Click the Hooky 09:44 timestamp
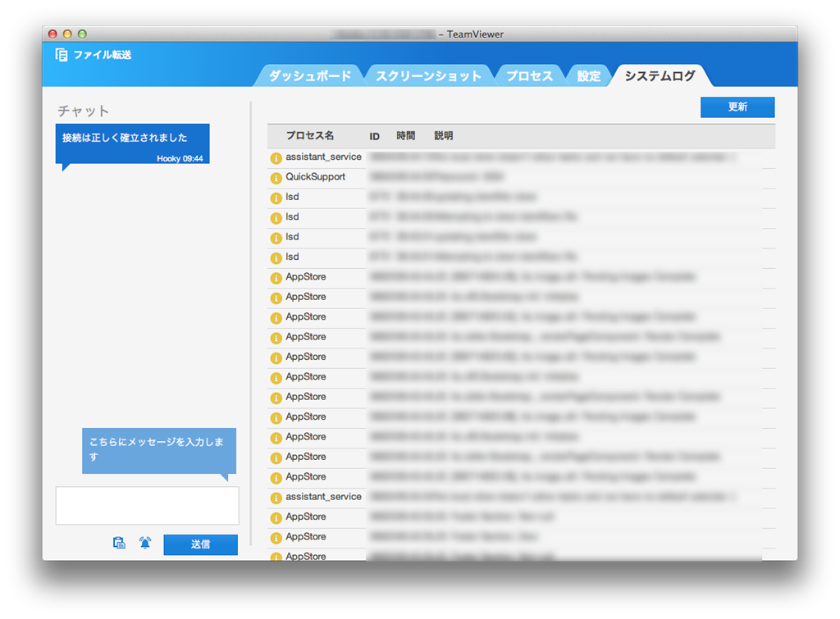Screen dimensions: 840x619 [x=180, y=158]
